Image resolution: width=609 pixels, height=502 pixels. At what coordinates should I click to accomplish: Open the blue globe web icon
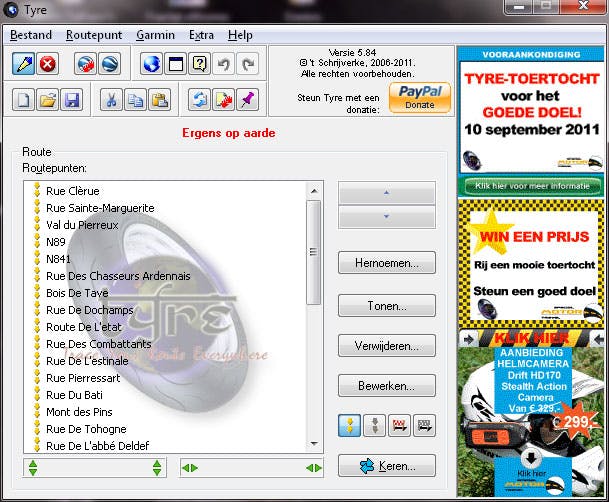pos(151,64)
